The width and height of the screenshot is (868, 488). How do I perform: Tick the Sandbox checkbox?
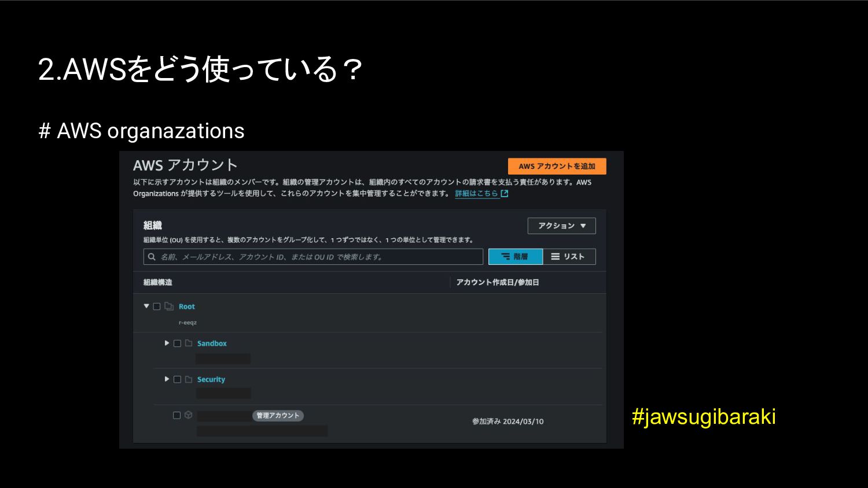click(177, 343)
